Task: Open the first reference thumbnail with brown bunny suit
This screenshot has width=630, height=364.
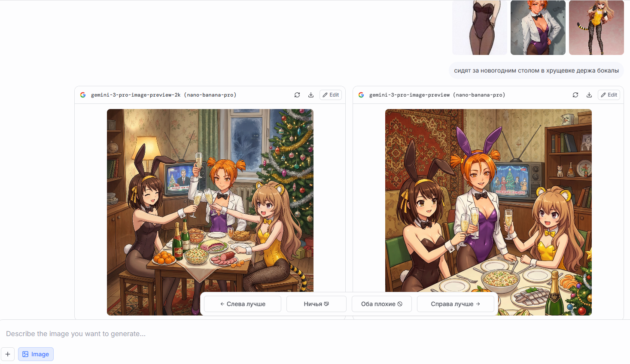Action: (480, 27)
